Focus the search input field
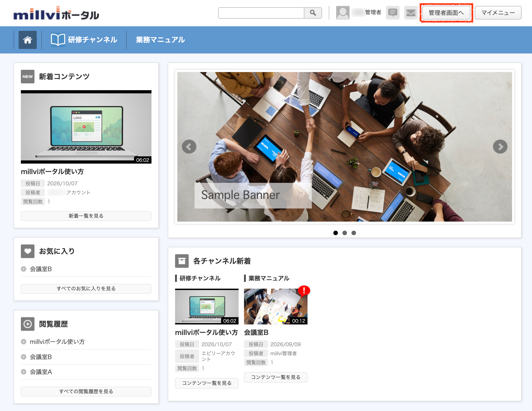The width and height of the screenshot is (532, 411). click(261, 13)
